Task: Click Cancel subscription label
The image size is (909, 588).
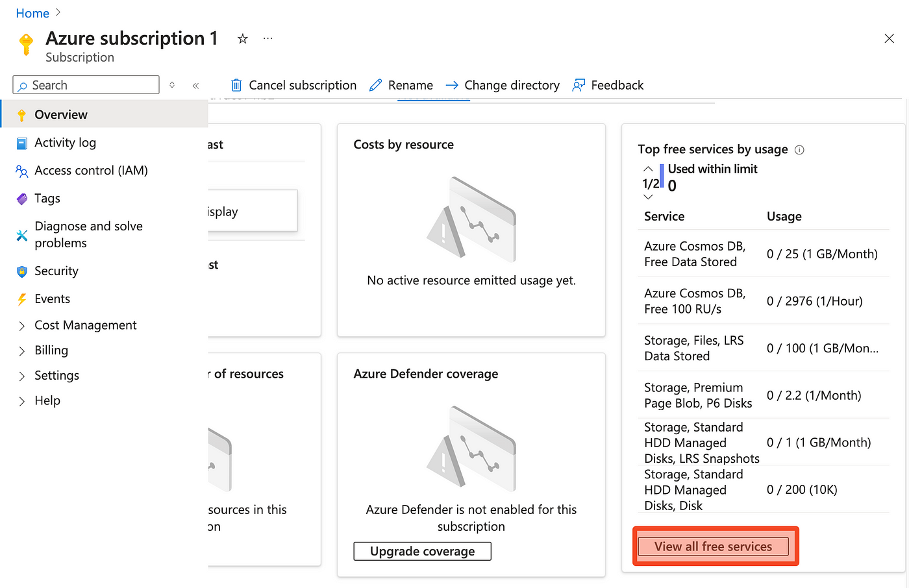Action: [x=303, y=85]
